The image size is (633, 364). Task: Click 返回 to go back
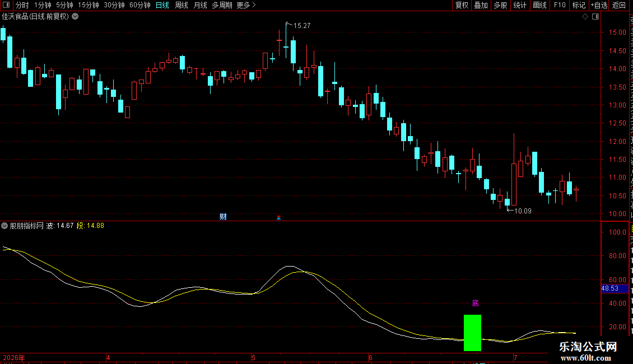click(x=619, y=5)
